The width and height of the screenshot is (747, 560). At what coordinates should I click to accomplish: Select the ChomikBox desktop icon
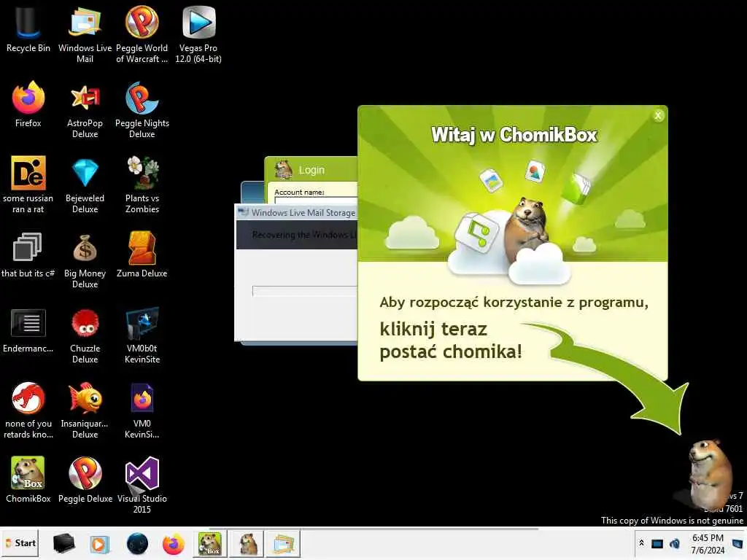point(28,480)
